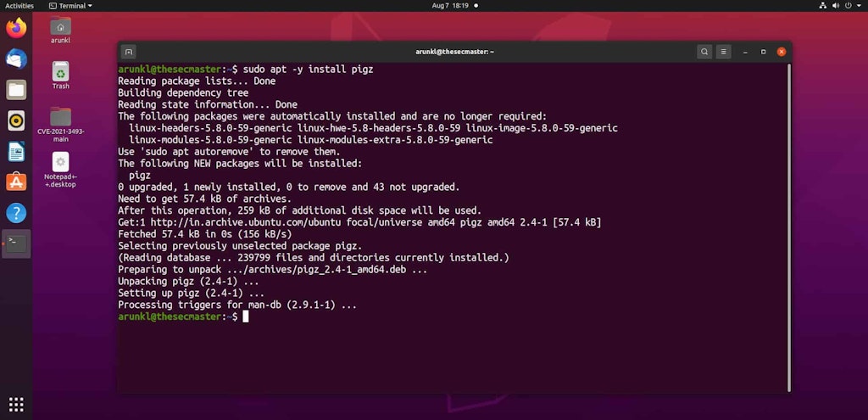Viewport: 868px width, 420px height.
Task: Click Activities in the top bar
Action: tap(19, 6)
